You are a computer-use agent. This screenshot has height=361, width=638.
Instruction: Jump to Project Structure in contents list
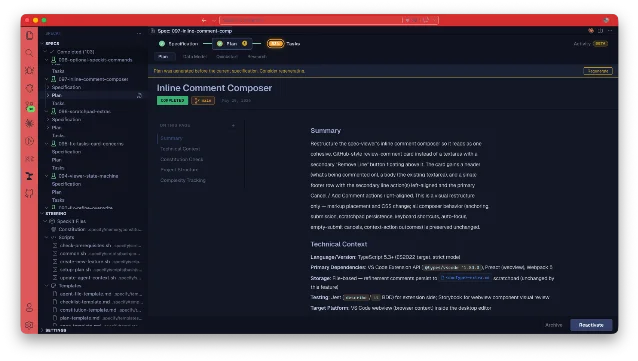coord(179,170)
